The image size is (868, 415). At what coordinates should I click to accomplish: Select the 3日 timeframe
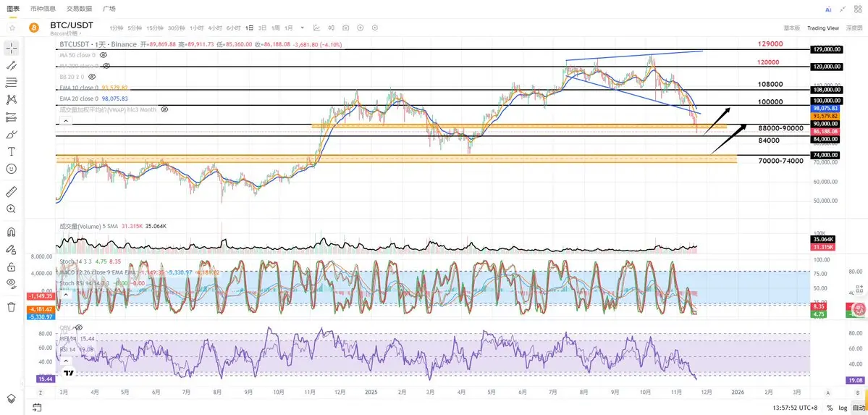click(x=262, y=28)
